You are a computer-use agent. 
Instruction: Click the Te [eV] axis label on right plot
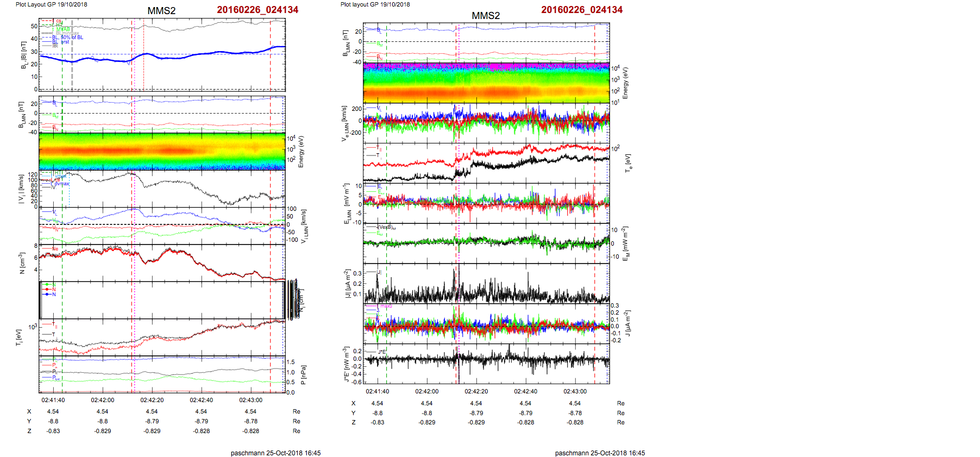[x=628, y=162]
